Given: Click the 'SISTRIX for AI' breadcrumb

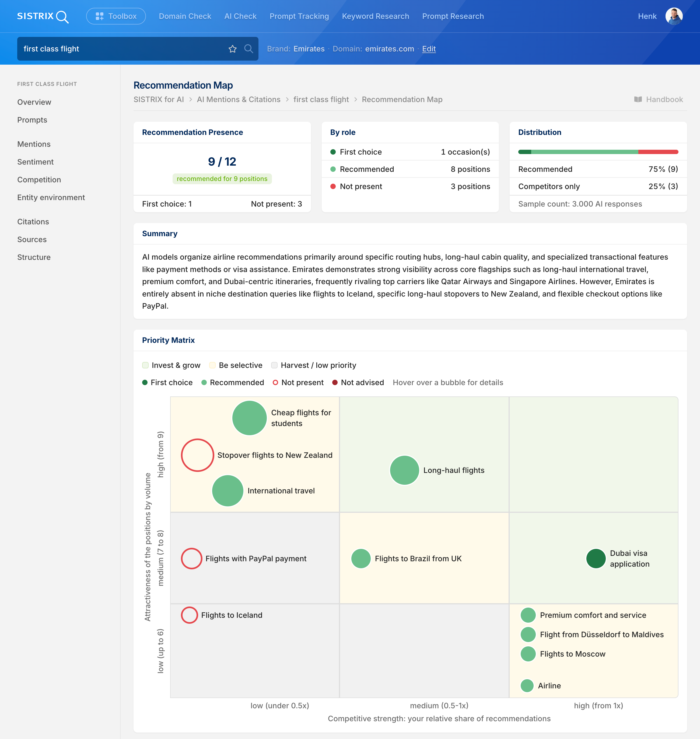Looking at the screenshot, I should [159, 100].
